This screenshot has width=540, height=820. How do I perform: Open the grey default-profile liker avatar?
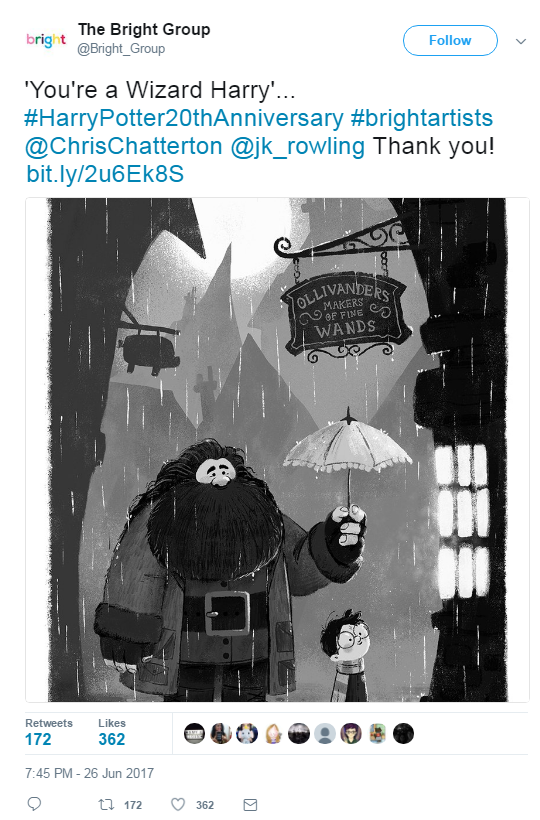tap(325, 734)
